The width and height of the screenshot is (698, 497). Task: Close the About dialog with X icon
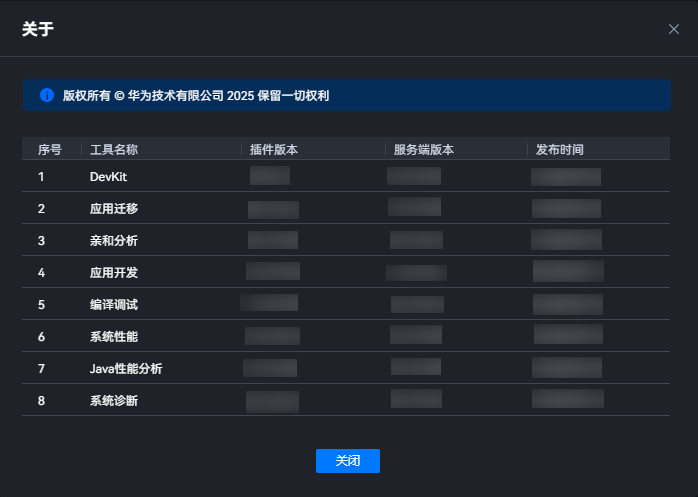pos(674,29)
